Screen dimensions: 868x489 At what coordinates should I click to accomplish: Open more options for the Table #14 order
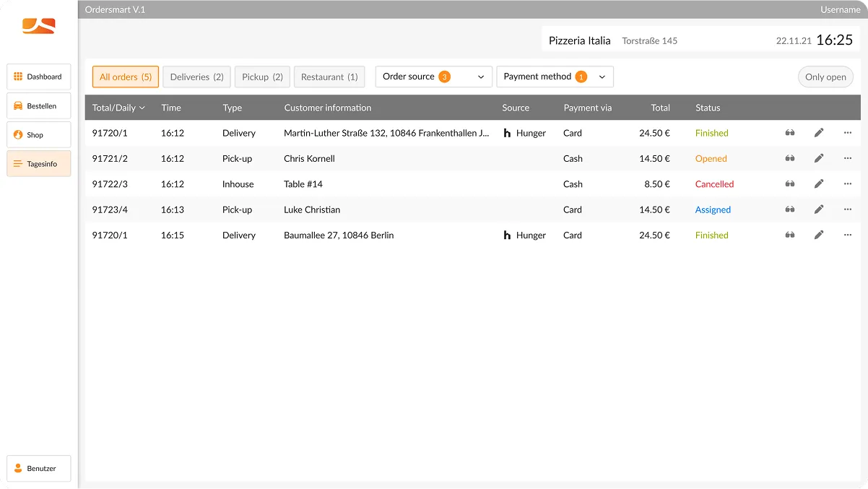pyautogui.click(x=847, y=183)
